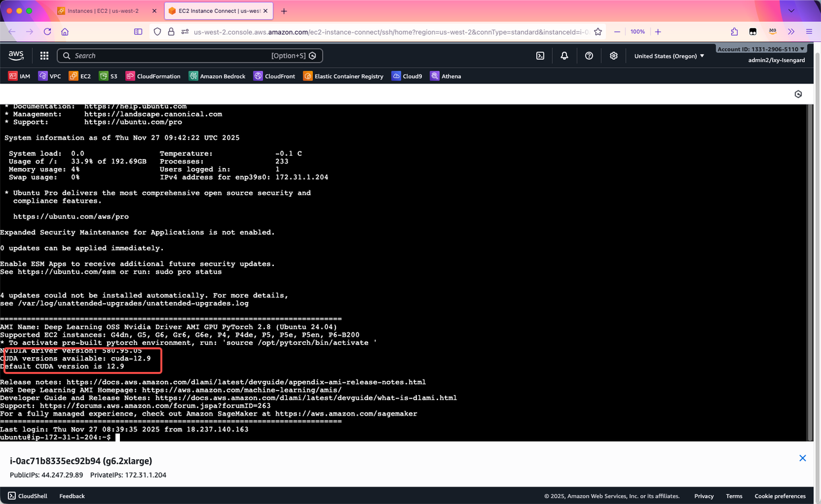Screen dimensions: 821x504
Task: Reload the current browser page
Action: point(47,31)
